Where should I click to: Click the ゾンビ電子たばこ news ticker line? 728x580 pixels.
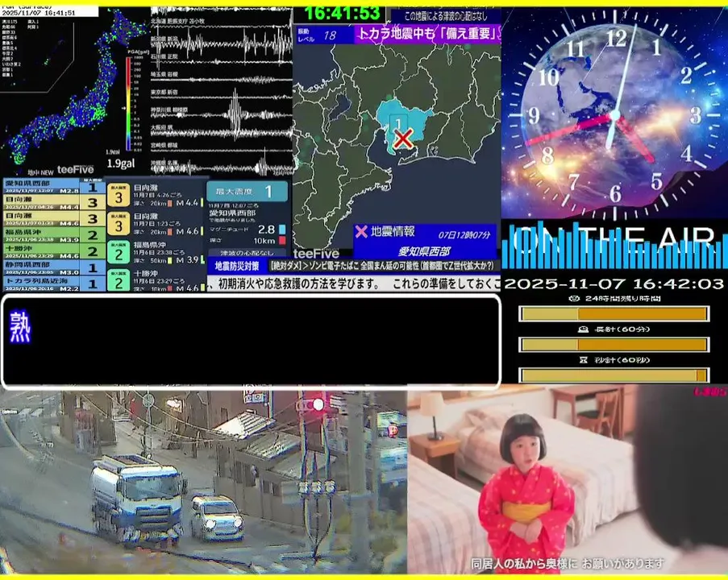(x=383, y=266)
